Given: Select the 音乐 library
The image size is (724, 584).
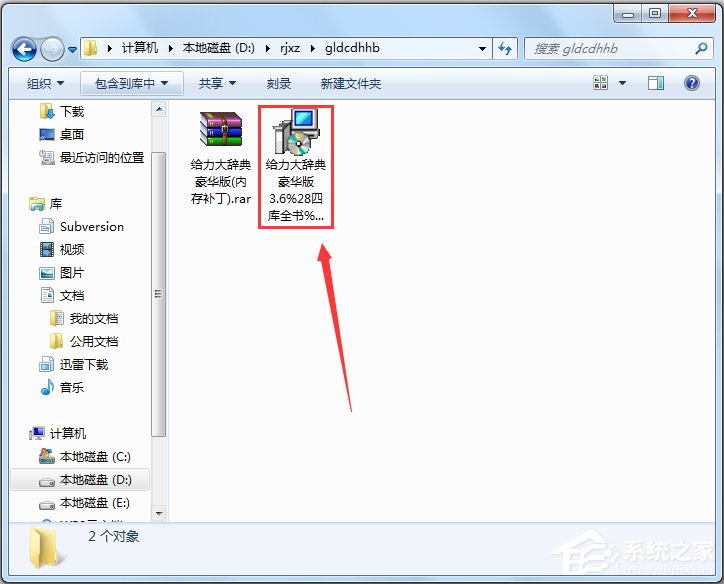Looking at the screenshot, I should 72,387.
